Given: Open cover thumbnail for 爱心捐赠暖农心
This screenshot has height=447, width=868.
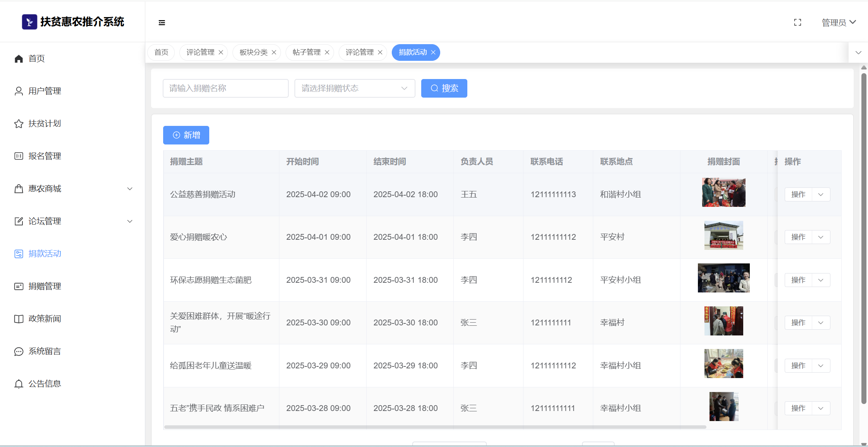Looking at the screenshot, I should [723, 236].
